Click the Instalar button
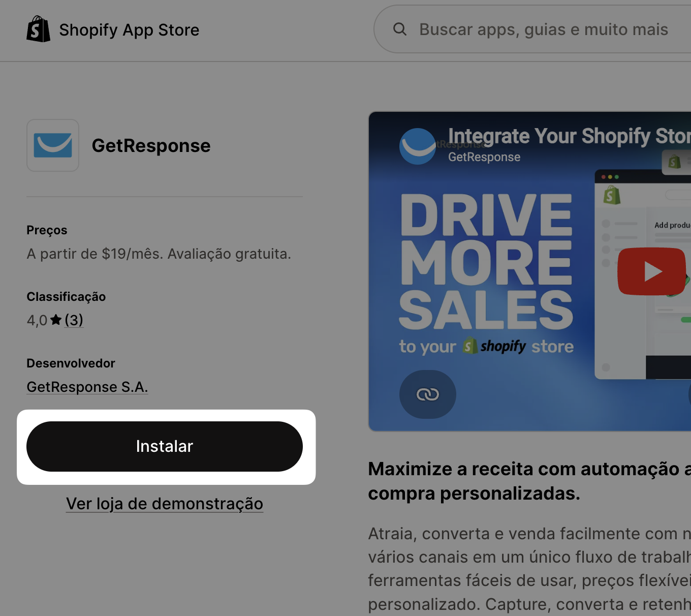 165,446
